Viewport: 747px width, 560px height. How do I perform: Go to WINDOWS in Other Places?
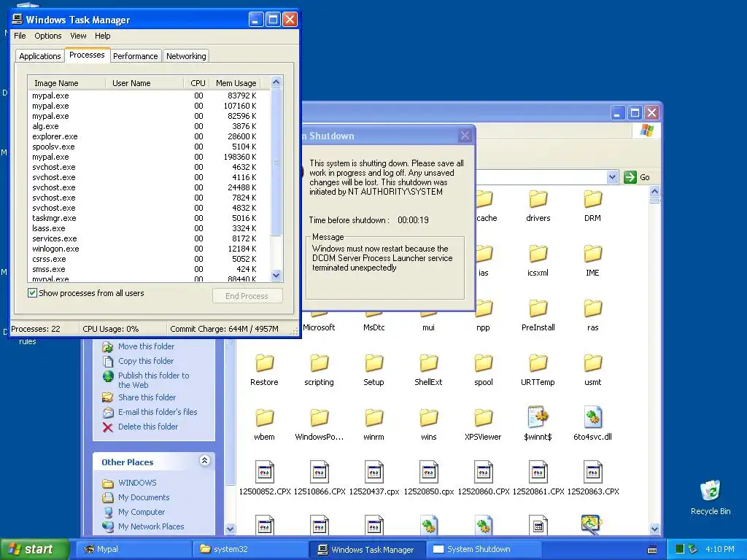[137, 483]
